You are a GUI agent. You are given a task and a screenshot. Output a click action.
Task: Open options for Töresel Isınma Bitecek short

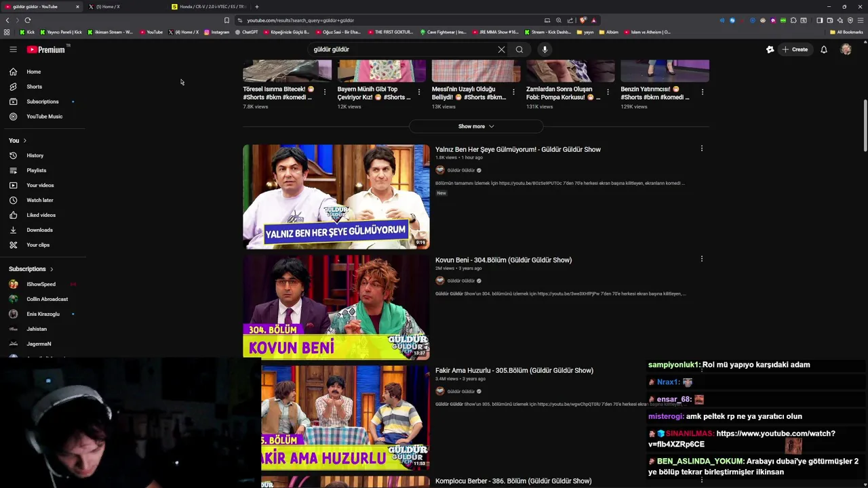325,92
